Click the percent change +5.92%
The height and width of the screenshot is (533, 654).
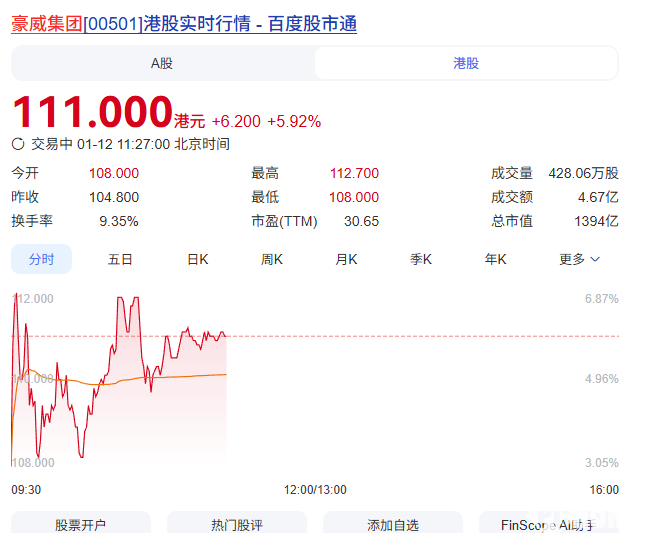click(x=294, y=121)
